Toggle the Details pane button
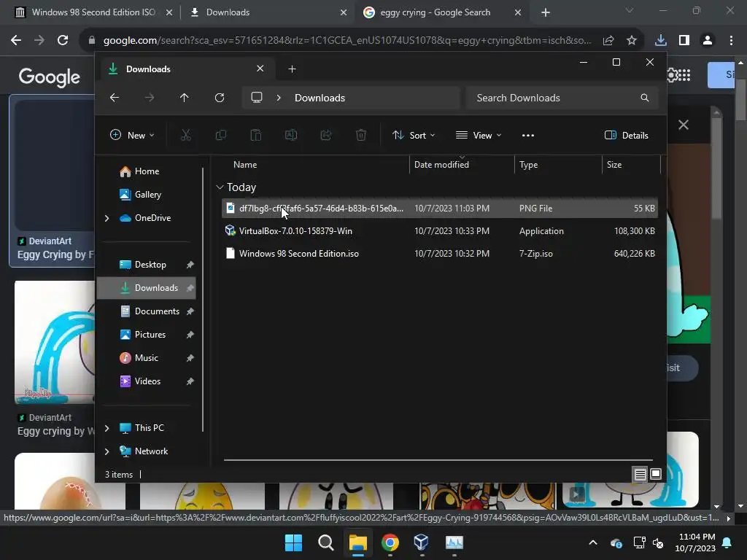This screenshot has width=747, height=560. [626, 135]
